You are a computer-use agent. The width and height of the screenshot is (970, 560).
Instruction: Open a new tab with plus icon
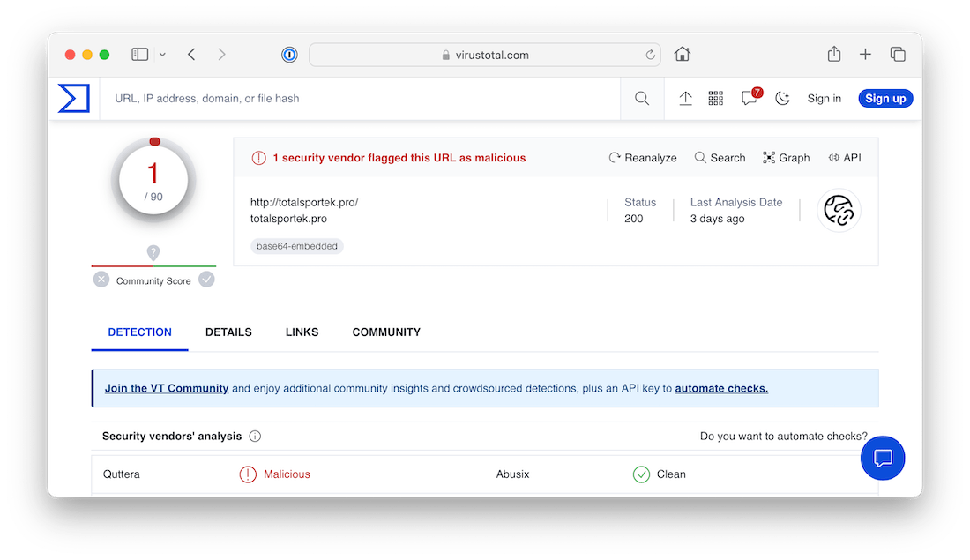tap(865, 55)
